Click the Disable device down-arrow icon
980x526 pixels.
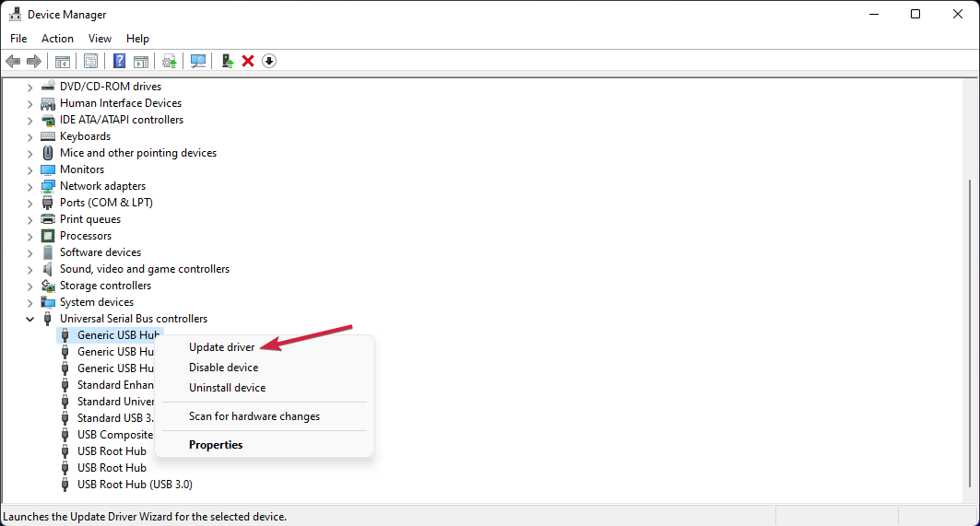click(x=268, y=61)
